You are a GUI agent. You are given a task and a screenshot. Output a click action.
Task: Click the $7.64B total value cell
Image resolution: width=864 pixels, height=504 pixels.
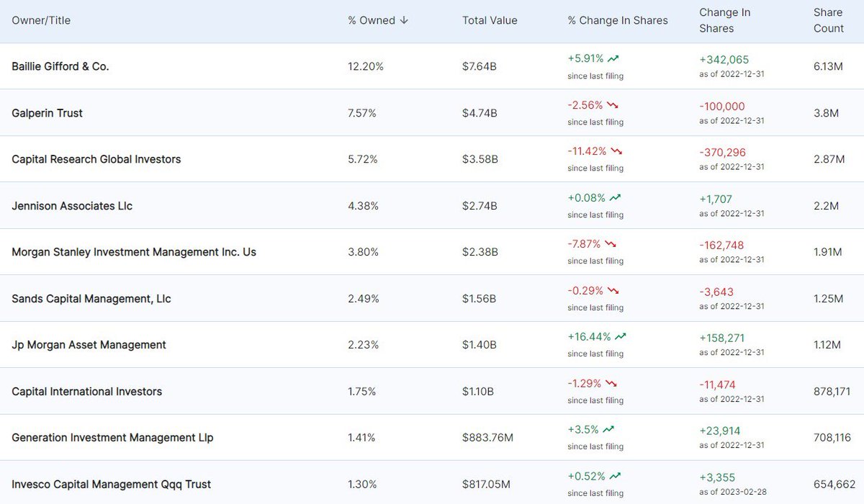click(480, 66)
